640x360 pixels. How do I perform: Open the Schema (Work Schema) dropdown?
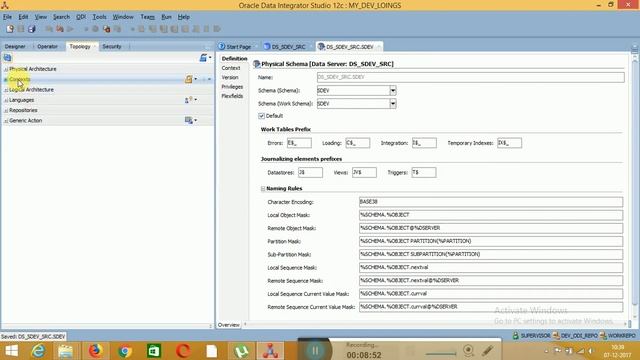[x=393, y=104]
